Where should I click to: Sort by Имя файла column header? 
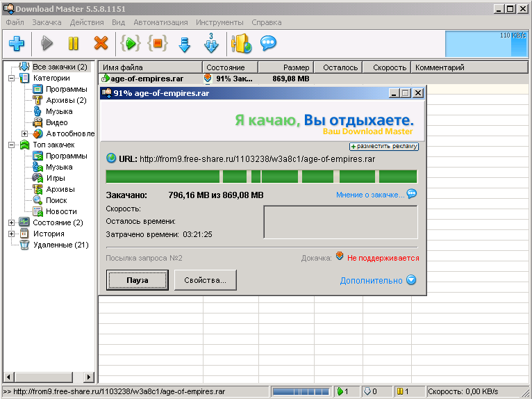tap(150, 67)
